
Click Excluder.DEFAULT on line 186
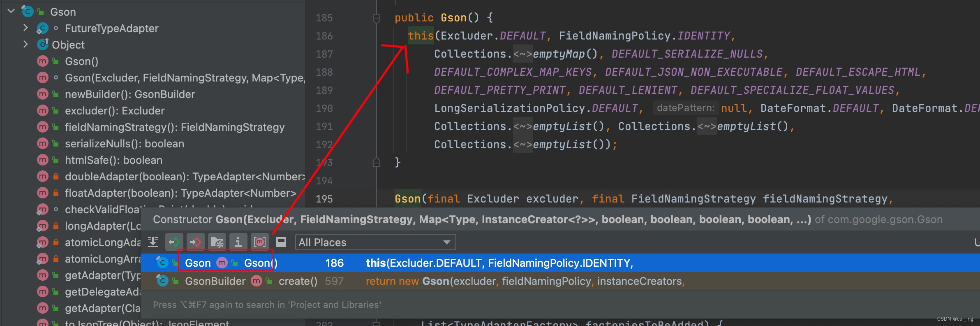(493, 36)
